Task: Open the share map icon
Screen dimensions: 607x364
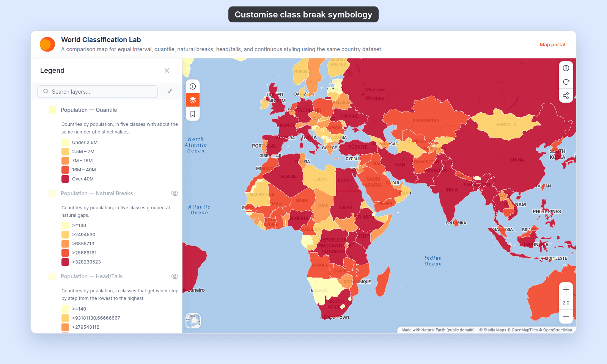Action: 566,96
